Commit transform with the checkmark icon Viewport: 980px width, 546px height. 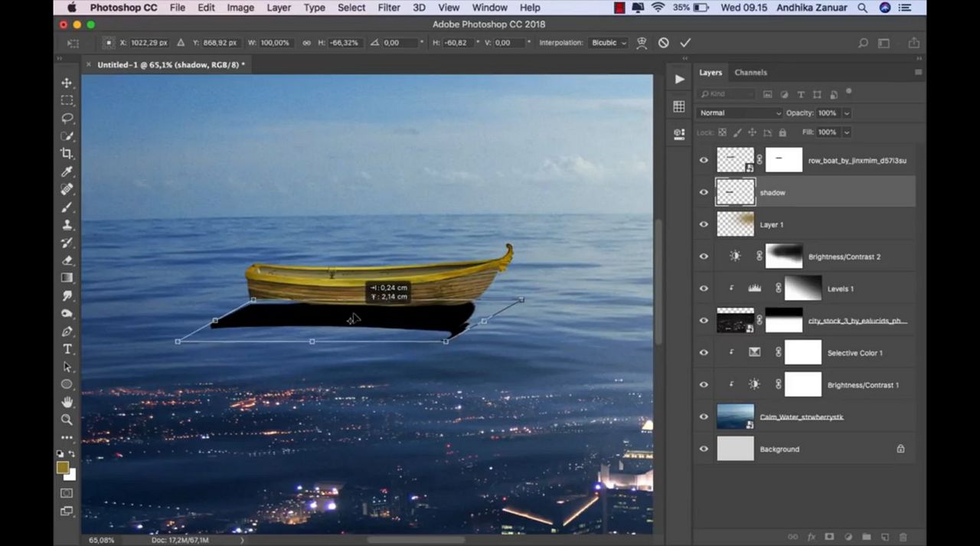[x=685, y=43]
